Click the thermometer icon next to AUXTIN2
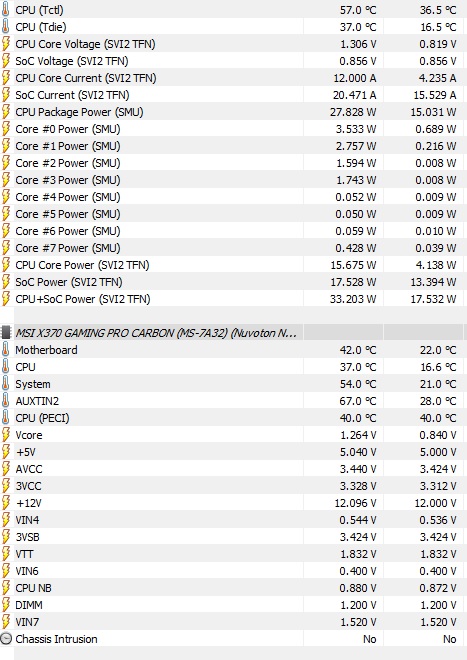This screenshot has height=660, width=467. (x=5, y=401)
